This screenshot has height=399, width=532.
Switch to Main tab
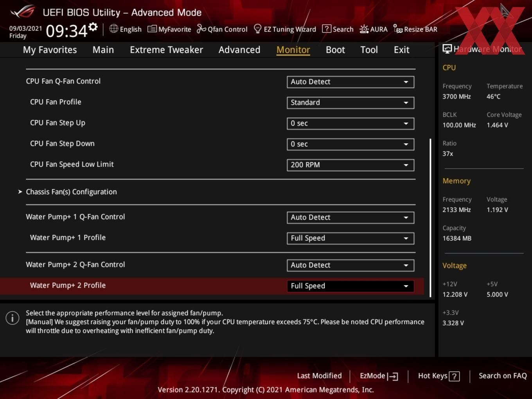point(103,50)
